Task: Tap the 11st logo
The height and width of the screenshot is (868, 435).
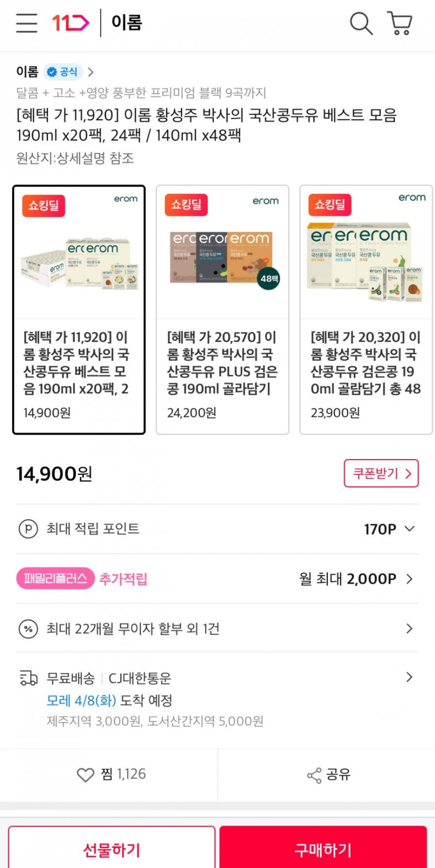Action: 70,23
